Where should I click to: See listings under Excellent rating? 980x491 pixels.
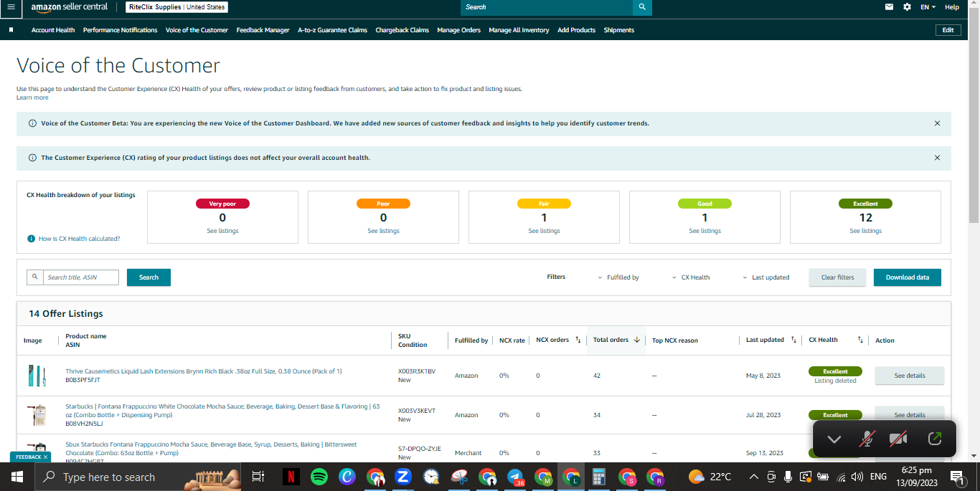pyautogui.click(x=865, y=231)
